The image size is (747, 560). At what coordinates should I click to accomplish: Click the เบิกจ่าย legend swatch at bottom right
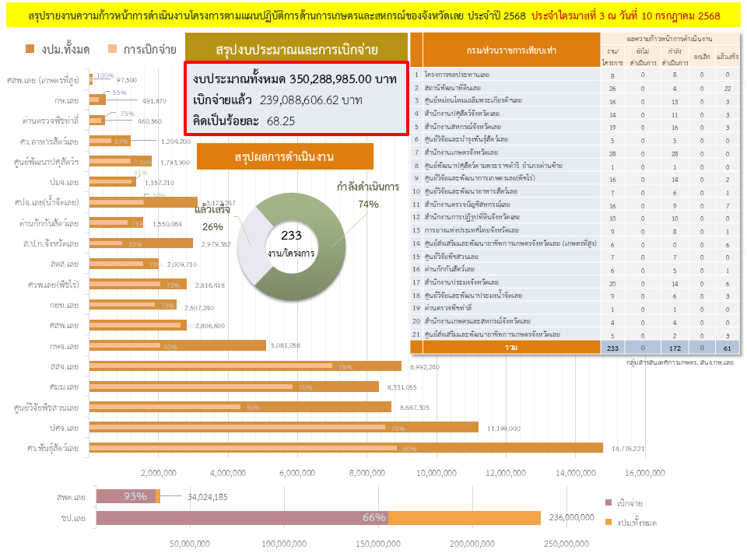click(x=608, y=503)
